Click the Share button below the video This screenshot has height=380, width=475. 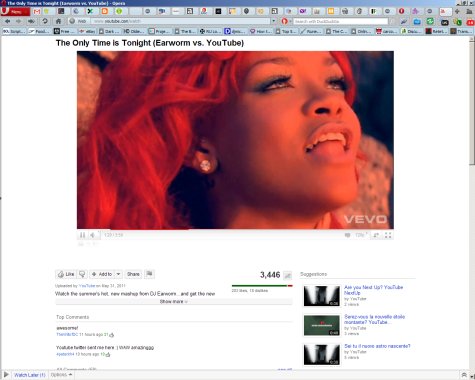pyautogui.click(x=133, y=274)
